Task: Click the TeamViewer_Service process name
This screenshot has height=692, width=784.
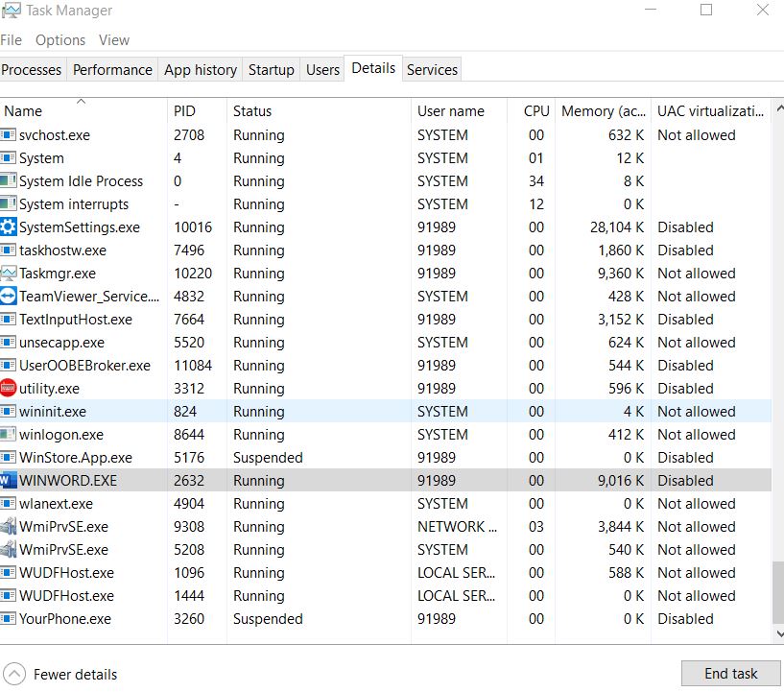Action: click(x=89, y=296)
